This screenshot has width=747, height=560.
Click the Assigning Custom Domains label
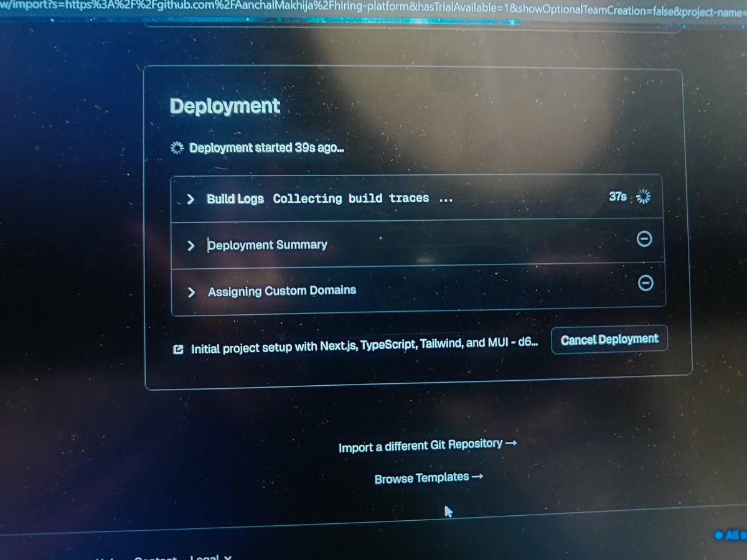pyautogui.click(x=282, y=291)
